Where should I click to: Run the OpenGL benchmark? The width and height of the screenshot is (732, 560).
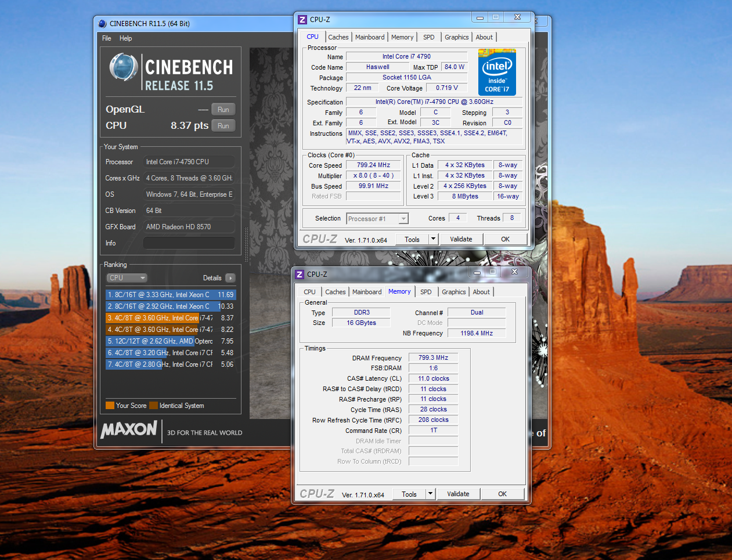coord(223,110)
